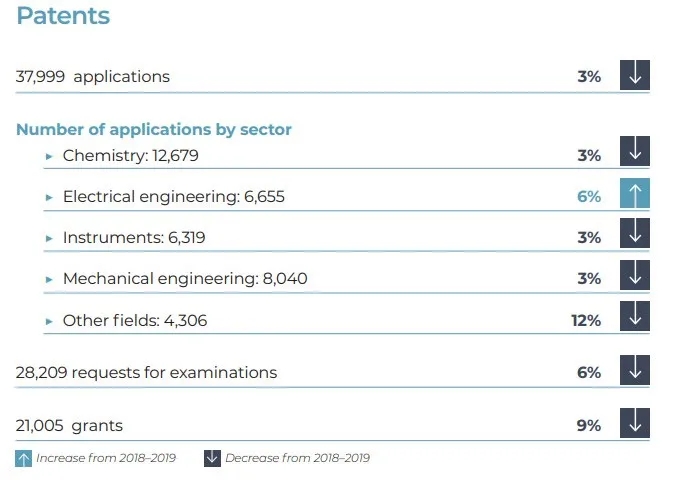Screen dimensions: 686x480
Task: Select the "Number of applications by sector" heading
Action: click(154, 130)
